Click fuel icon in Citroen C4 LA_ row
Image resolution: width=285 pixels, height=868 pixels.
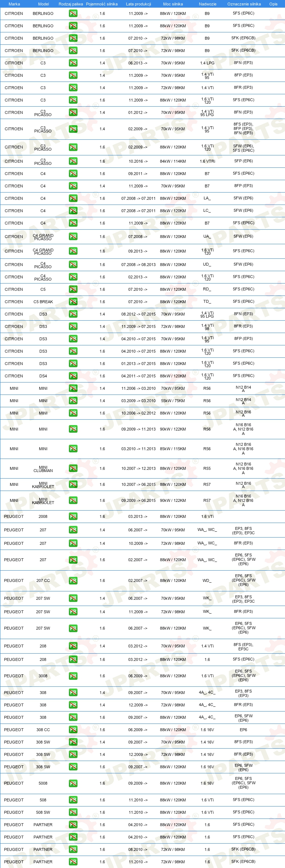click(x=73, y=198)
